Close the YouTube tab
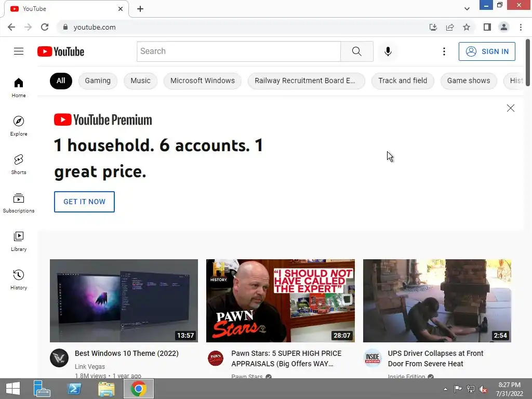The image size is (532, 399). pos(121,9)
